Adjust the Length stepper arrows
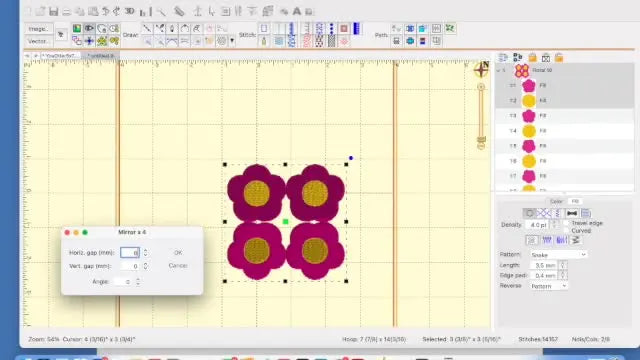Screen dimensions: 640x360 tap(563, 265)
